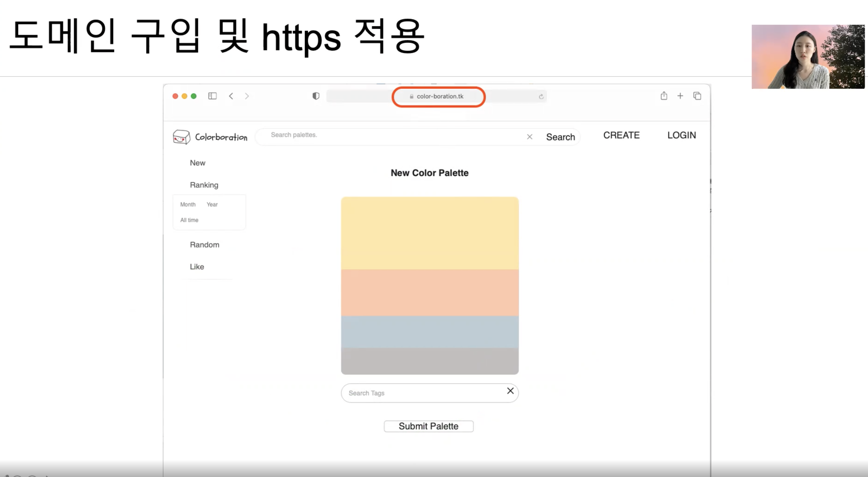This screenshot has height=477, width=868.
Task: Clear the Search Tags field X icon
Action: pyautogui.click(x=510, y=391)
